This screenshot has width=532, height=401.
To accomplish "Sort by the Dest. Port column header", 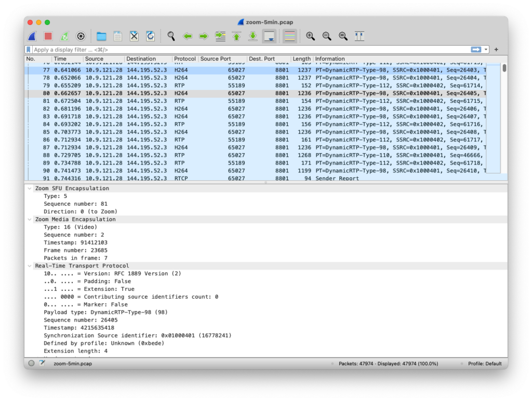I will tap(269, 59).
